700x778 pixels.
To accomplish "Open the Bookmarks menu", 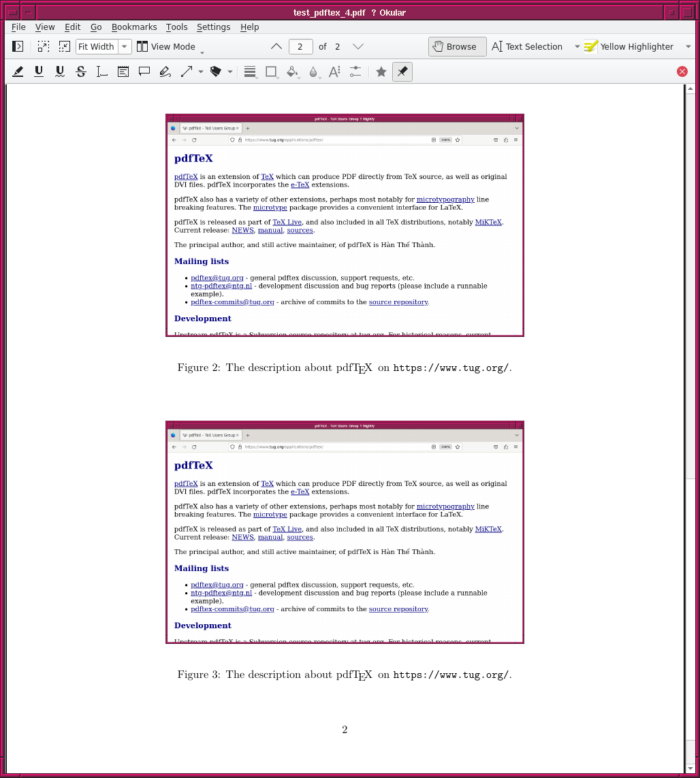I will tap(134, 27).
